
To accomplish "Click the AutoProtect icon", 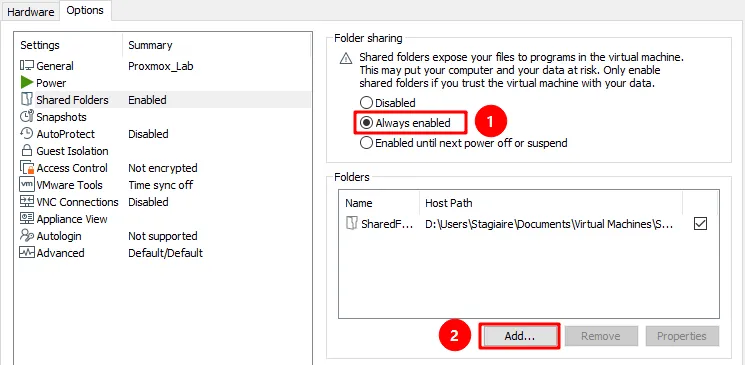I will coord(27,134).
